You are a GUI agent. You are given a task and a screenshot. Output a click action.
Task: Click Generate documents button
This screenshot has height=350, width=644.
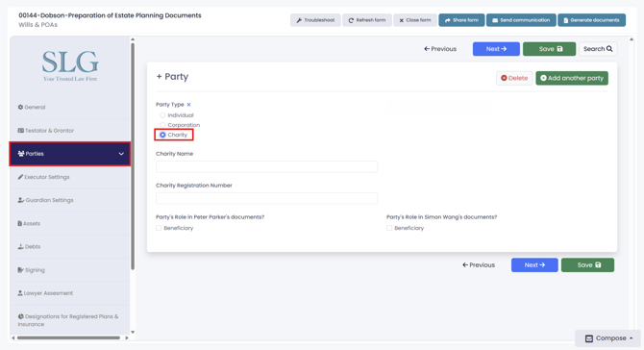[x=591, y=20]
